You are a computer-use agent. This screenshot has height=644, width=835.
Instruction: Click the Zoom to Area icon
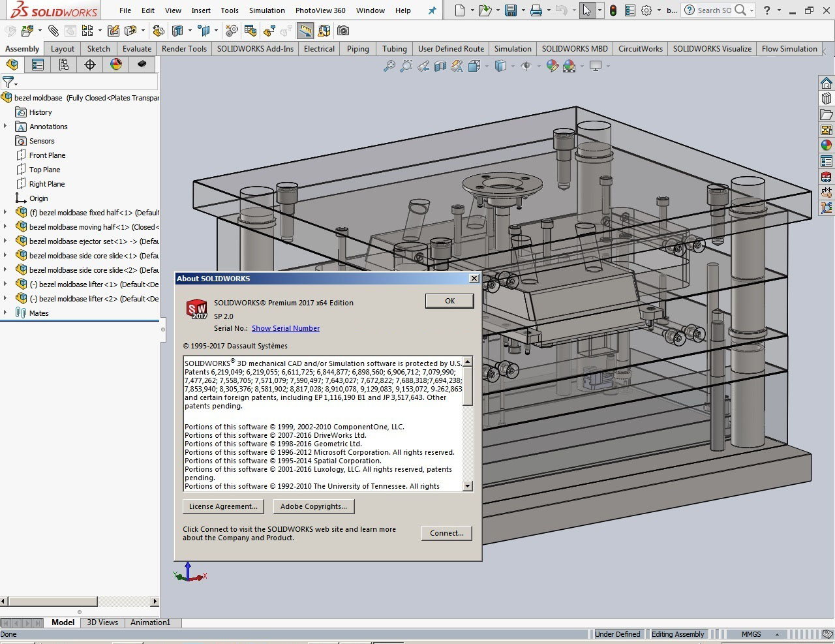[406, 66]
